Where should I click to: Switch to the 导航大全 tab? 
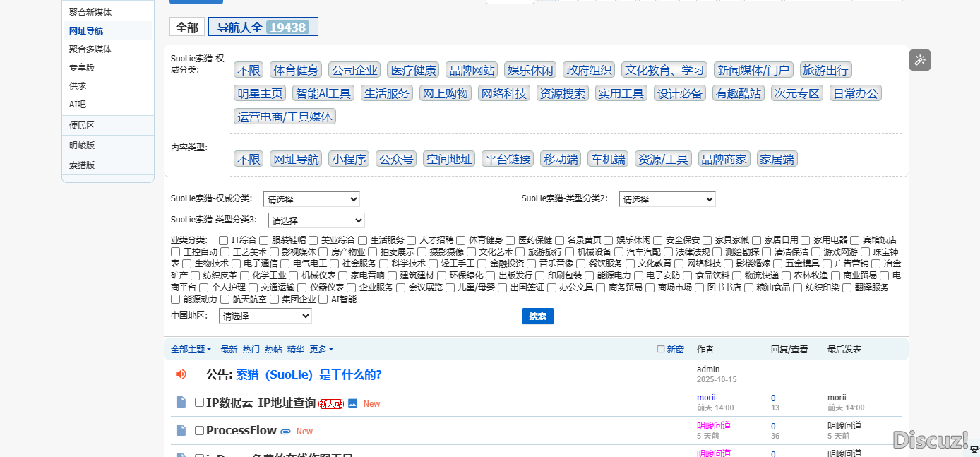263,27
